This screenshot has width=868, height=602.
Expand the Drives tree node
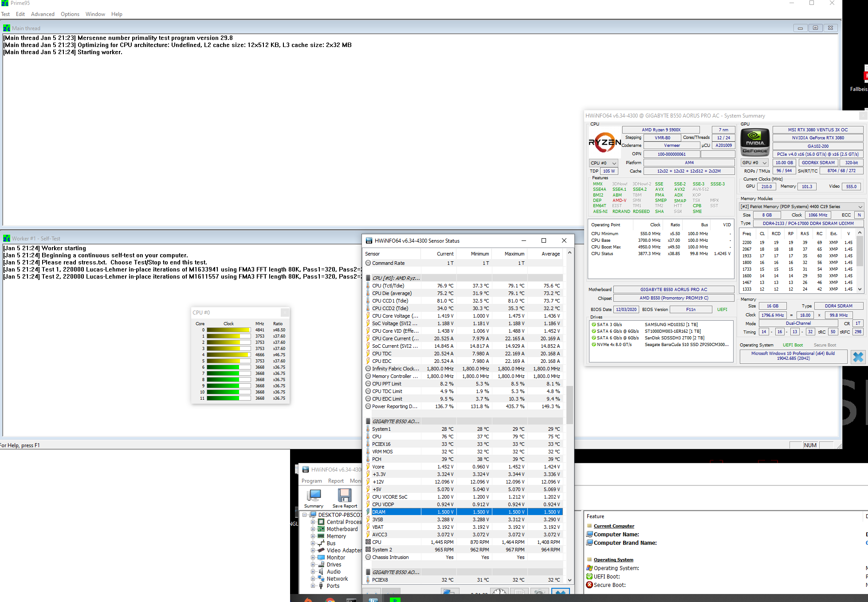click(313, 565)
